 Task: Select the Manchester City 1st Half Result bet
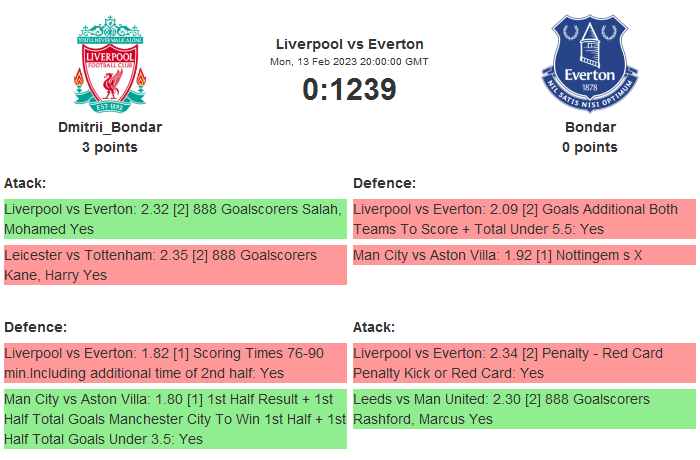tap(174, 419)
